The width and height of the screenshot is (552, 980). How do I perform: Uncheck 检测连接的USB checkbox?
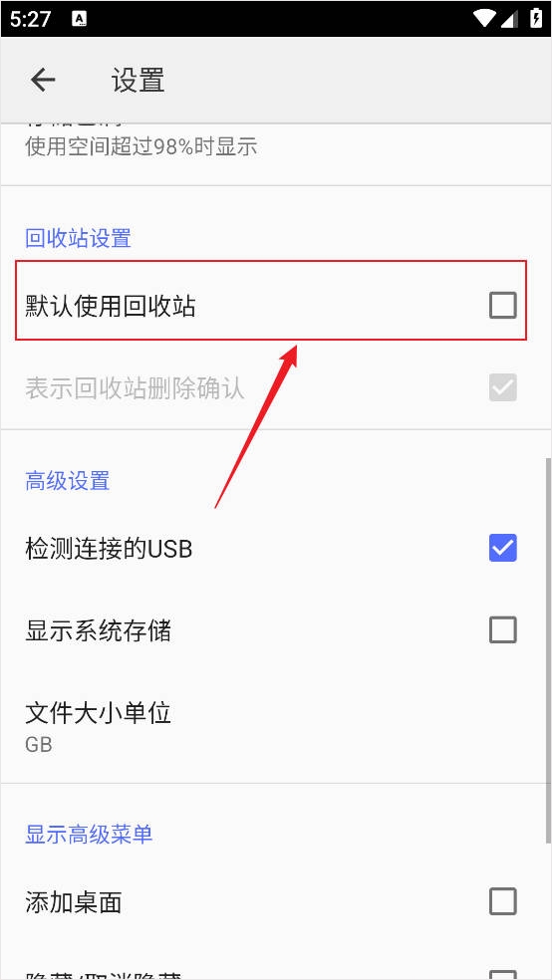pyautogui.click(x=502, y=548)
